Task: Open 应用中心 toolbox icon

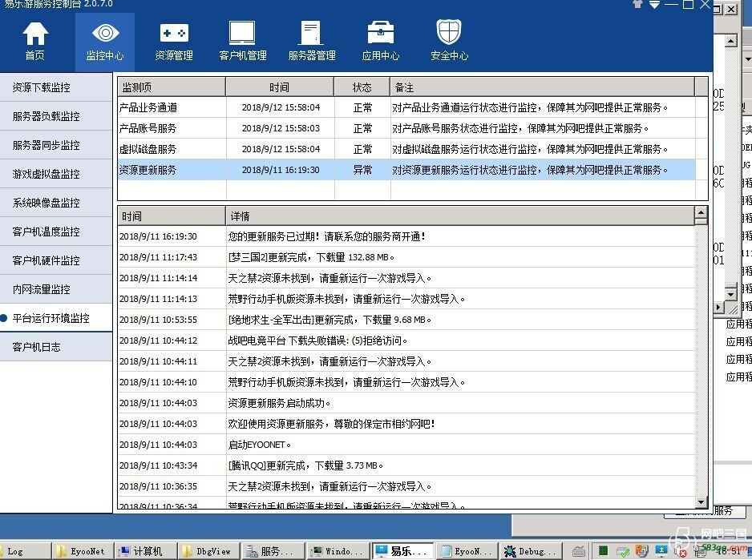Action: pos(380,42)
